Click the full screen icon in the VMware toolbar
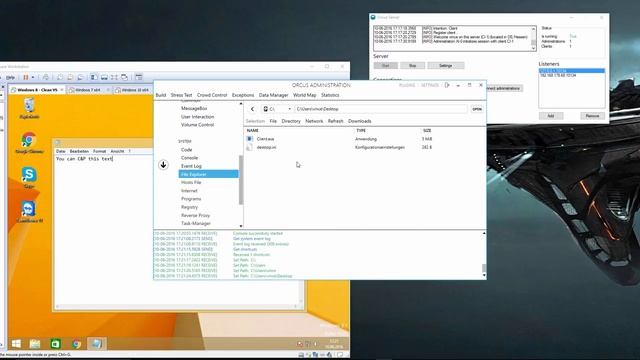Screen dimensions: 640x360 click(114, 77)
